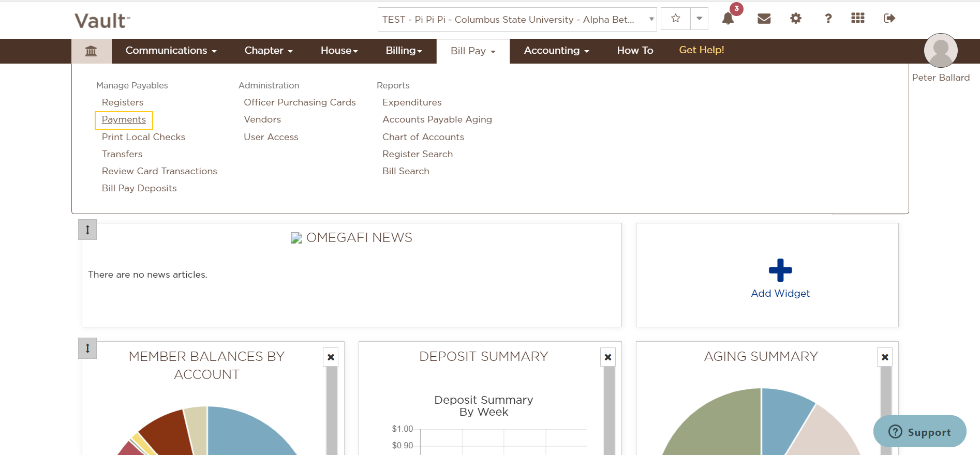Open the messages envelope icon

(764, 19)
